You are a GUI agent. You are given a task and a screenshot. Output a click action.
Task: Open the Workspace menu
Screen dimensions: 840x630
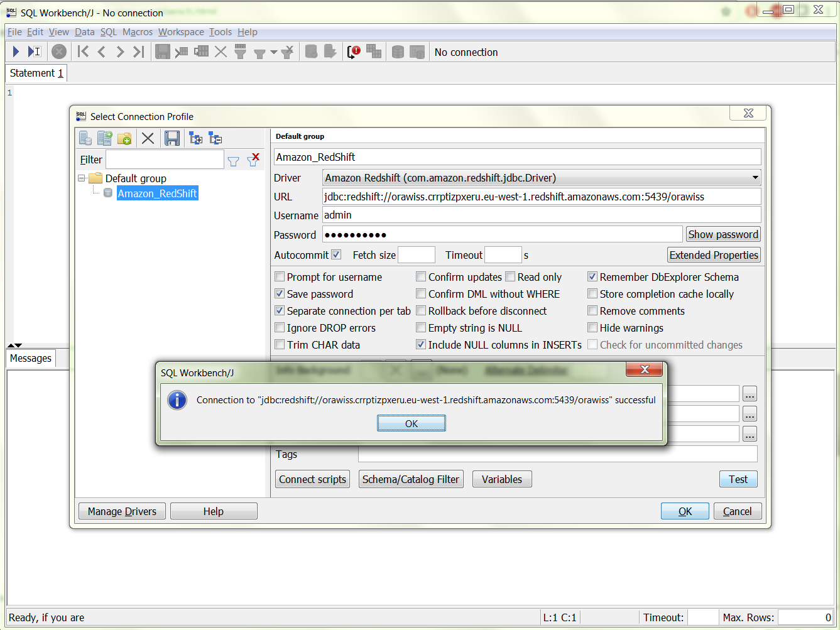[x=181, y=32]
